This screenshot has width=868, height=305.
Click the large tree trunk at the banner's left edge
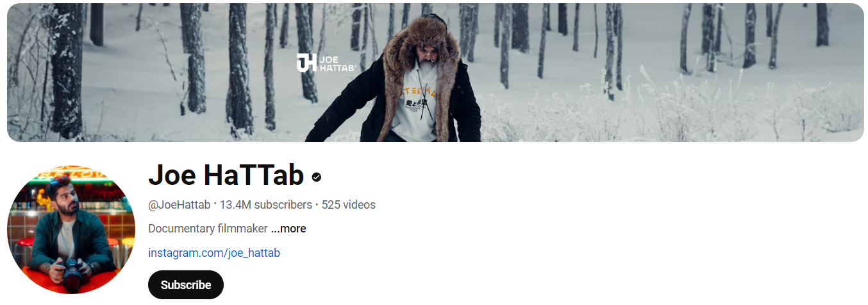(x=66, y=71)
